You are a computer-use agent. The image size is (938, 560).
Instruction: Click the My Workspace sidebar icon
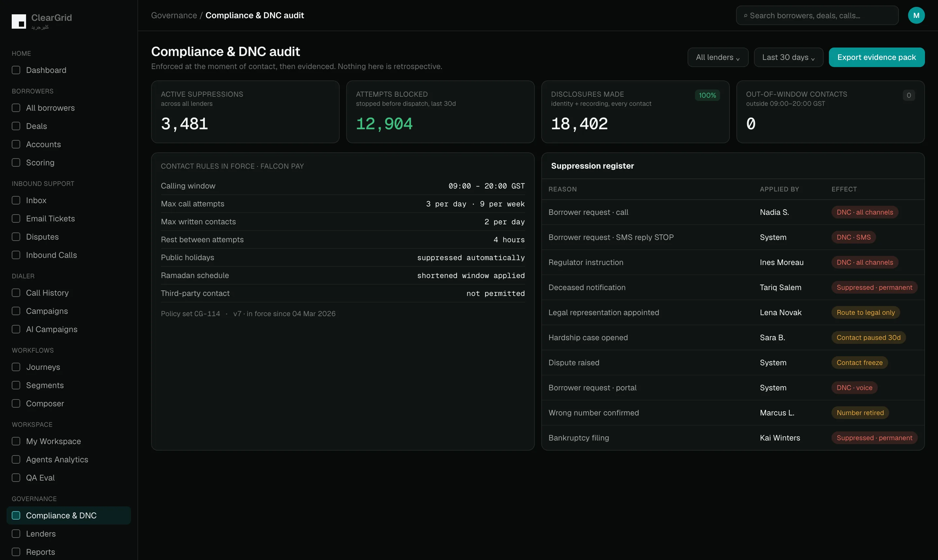coord(16,441)
